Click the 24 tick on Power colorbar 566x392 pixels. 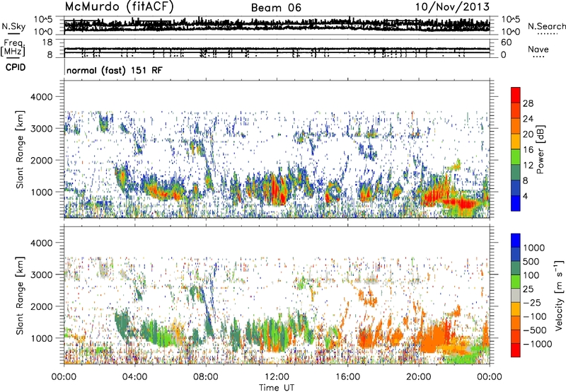(x=528, y=119)
